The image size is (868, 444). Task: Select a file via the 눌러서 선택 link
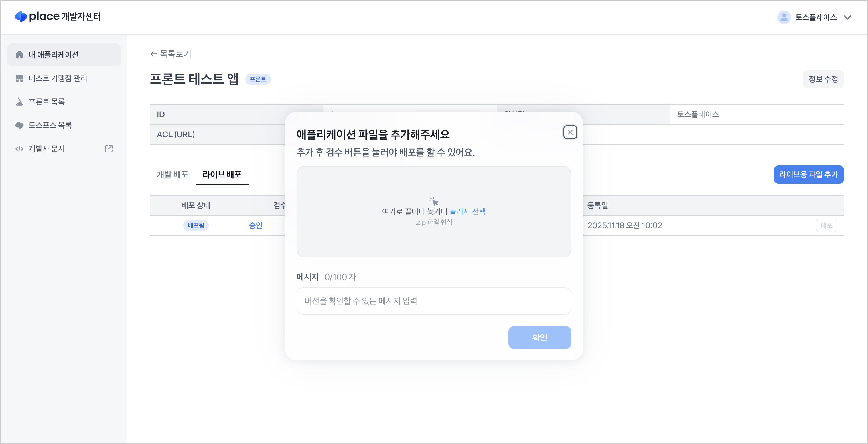pyautogui.click(x=468, y=211)
